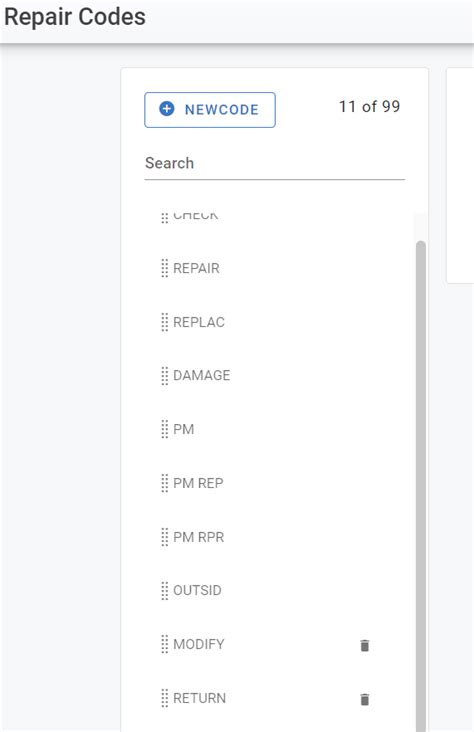Focus the Search field

point(275,163)
